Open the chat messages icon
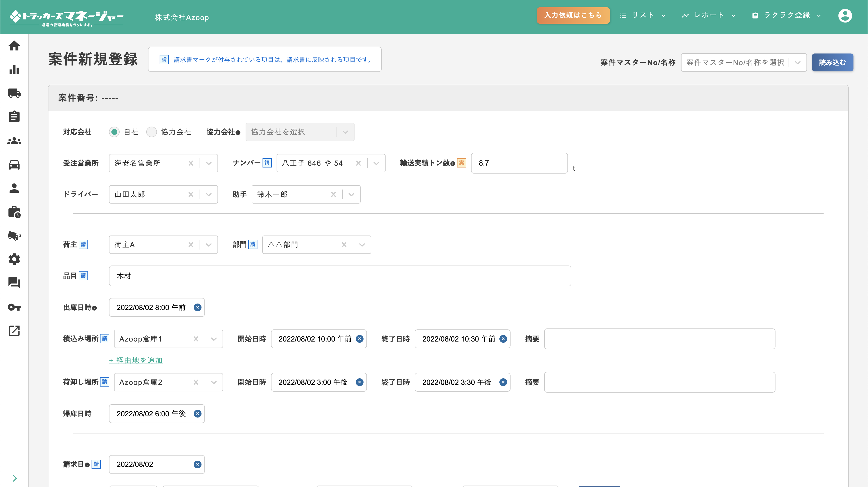Image resolution: width=868 pixels, height=487 pixels. point(14,283)
